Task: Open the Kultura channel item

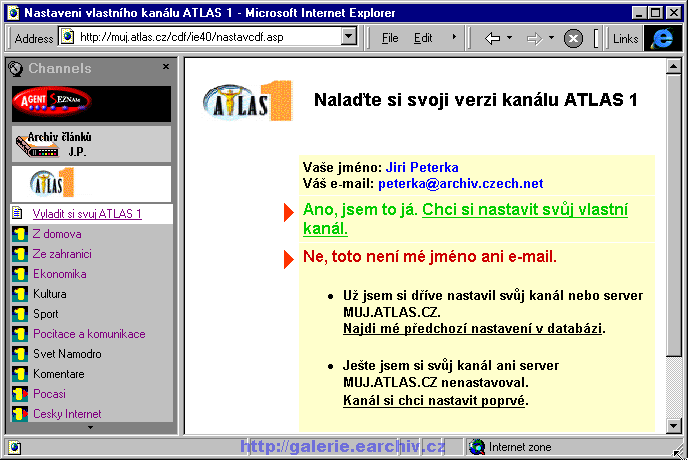Action: tap(50, 294)
